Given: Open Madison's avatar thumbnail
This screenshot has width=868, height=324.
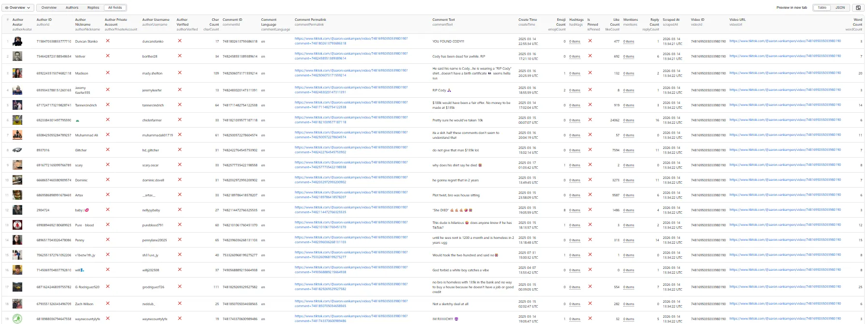Looking at the screenshot, I should coord(17,73).
